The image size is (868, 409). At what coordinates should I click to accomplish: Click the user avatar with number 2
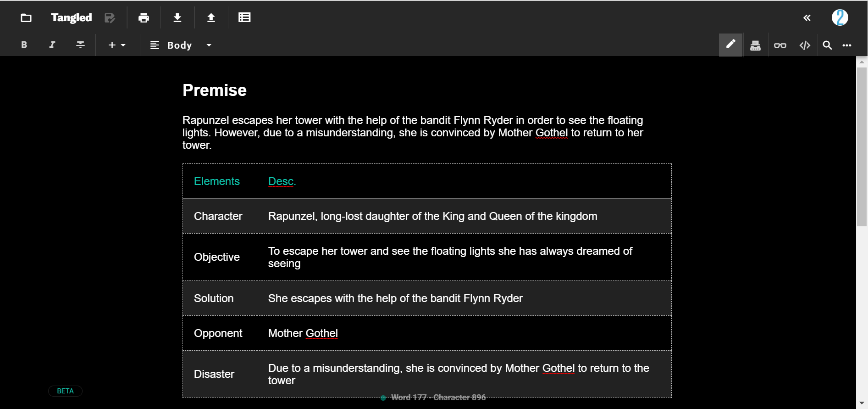pos(840,18)
